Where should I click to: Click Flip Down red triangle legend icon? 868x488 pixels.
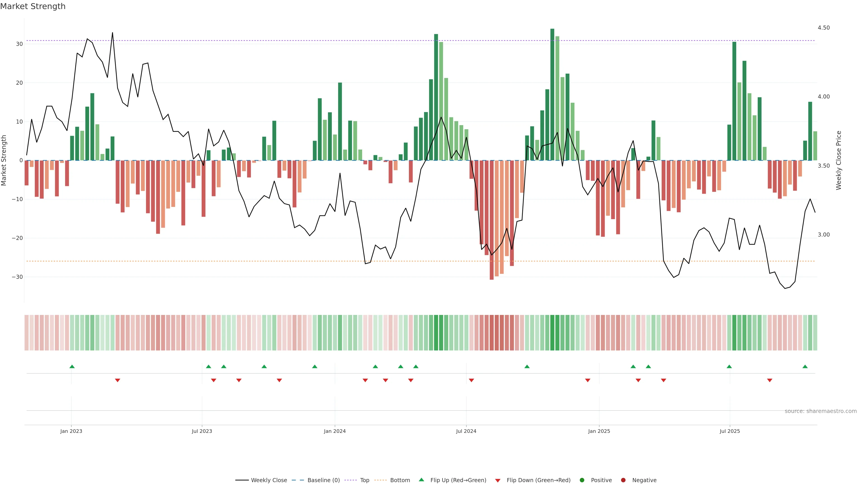coord(498,481)
